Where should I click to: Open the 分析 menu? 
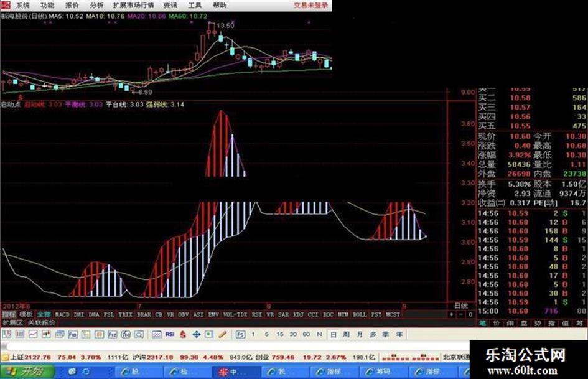pos(96,5)
